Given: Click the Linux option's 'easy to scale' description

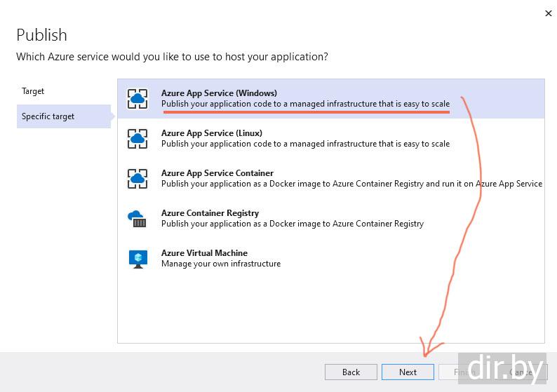Looking at the screenshot, I should click(x=305, y=144).
